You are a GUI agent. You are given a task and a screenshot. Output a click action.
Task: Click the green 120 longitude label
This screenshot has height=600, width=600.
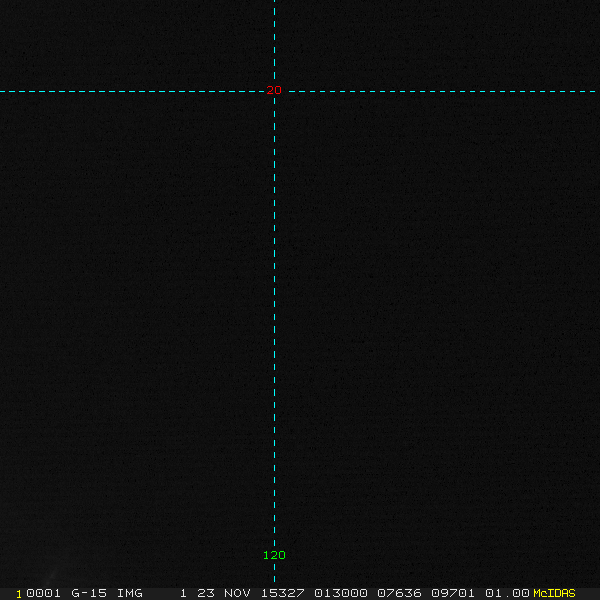coord(274,555)
